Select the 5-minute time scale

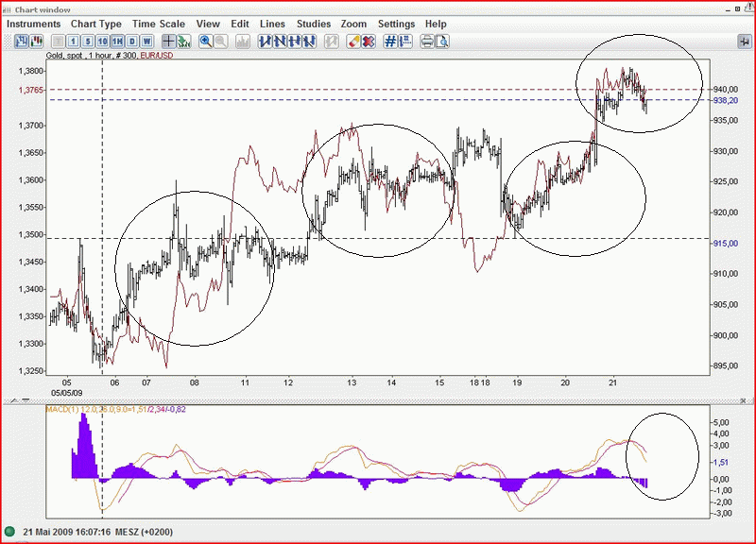pyautogui.click(x=88, y=42)
